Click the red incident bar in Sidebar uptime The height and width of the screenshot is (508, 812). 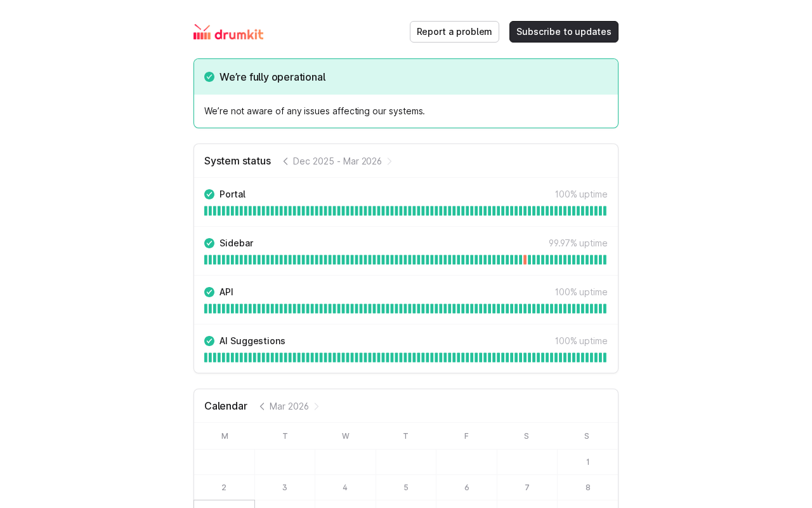525,260
